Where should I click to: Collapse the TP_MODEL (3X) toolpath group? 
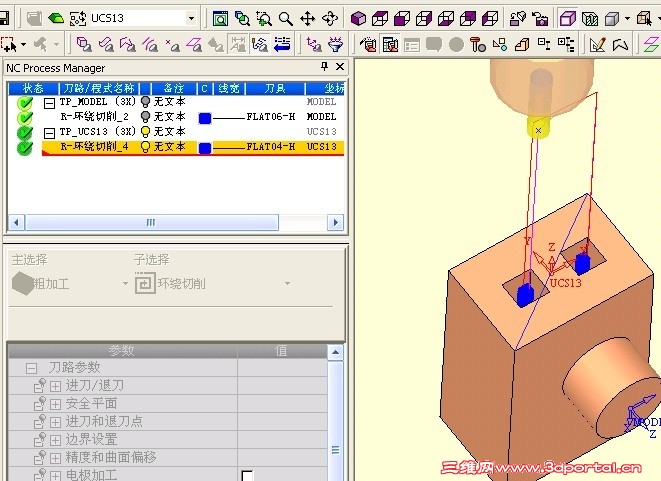click(x=49, y=103)
